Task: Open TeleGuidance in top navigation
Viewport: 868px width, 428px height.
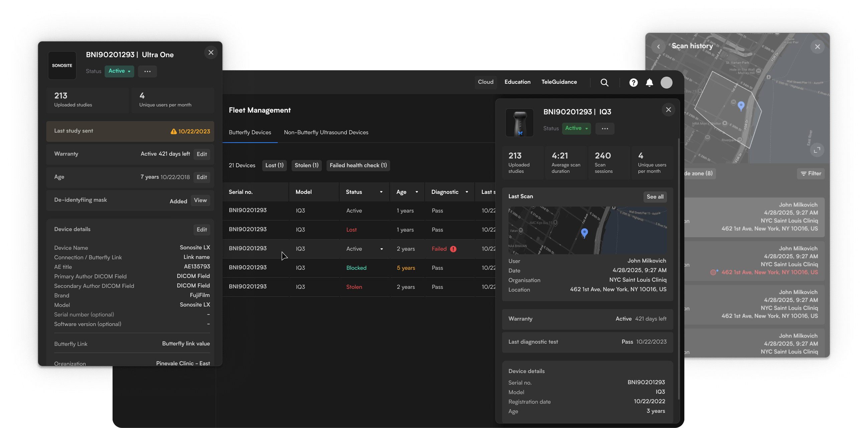Action: point(559,82)
